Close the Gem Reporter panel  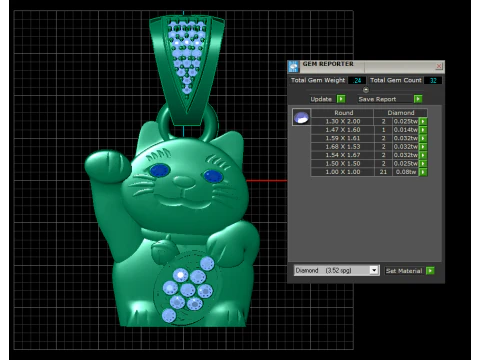click(x=439, y=66)
